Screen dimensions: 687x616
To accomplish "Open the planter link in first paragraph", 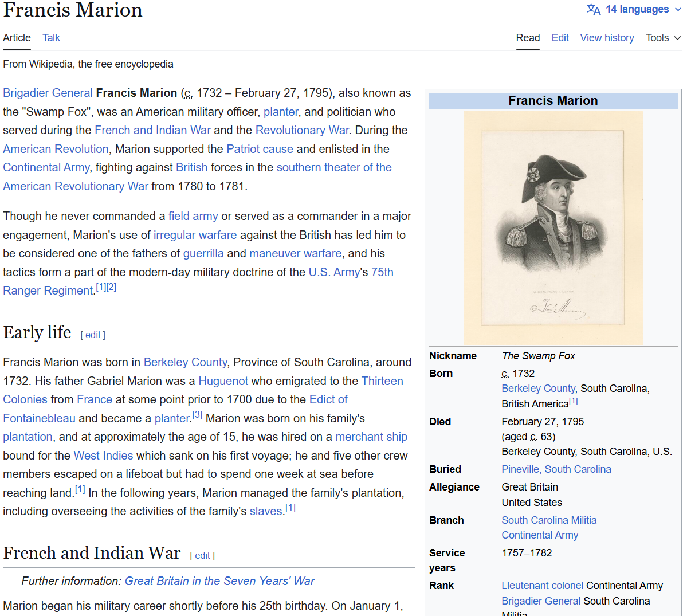I will [x=281, y=112].
